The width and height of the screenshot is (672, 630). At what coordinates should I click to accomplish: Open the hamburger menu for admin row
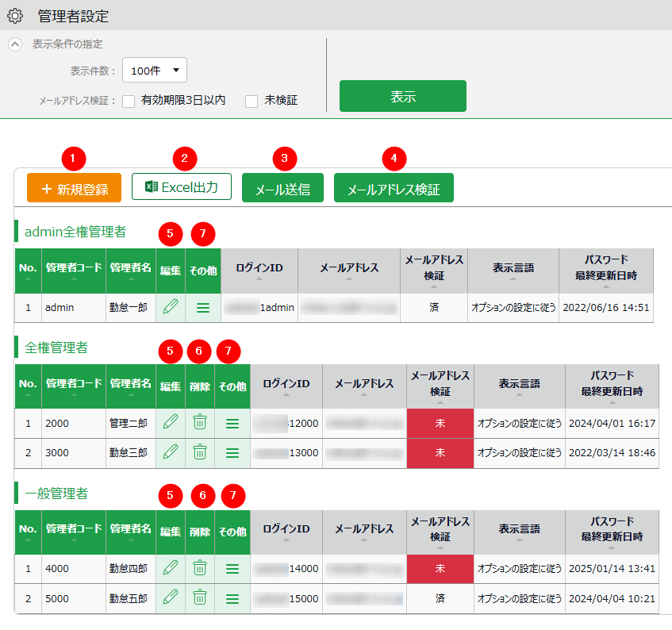202,307
